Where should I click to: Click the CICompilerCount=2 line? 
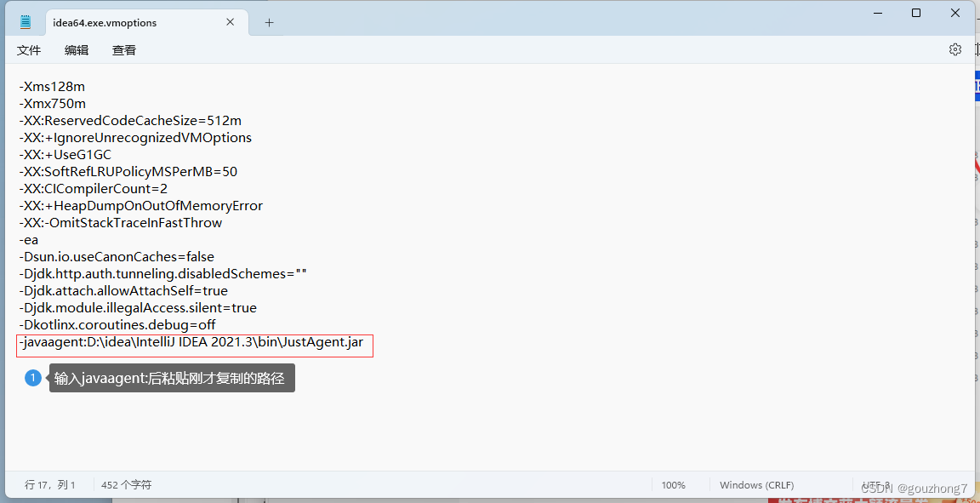click(x=93, y=188)
